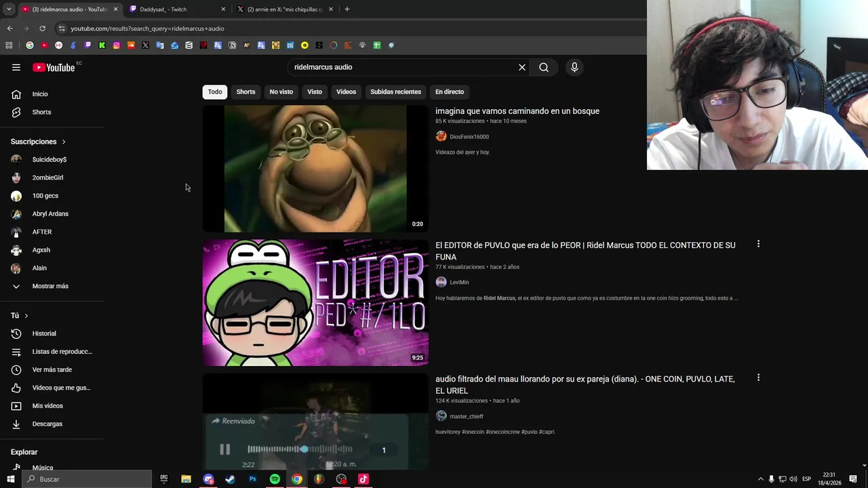Open the X bookmark in bookmarks bar
The height and width of the screenshot is (488, 868).
tap(145, 45)
